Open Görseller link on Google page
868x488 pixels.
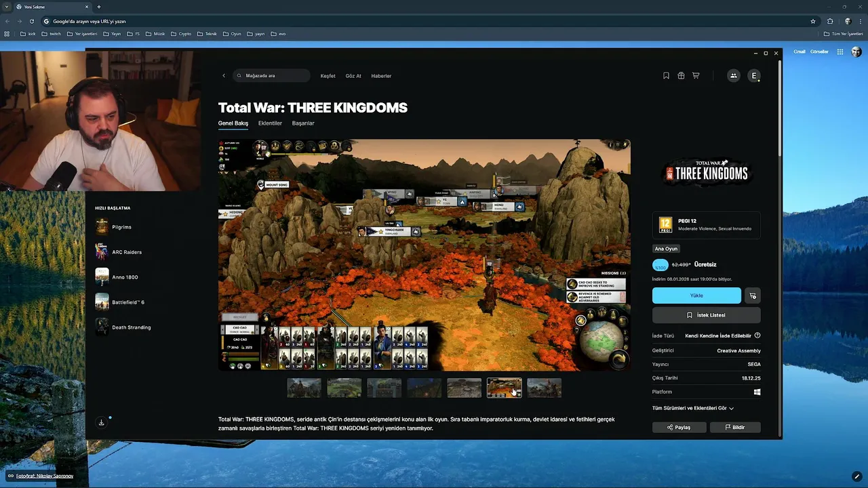click(x=819, y=52)
